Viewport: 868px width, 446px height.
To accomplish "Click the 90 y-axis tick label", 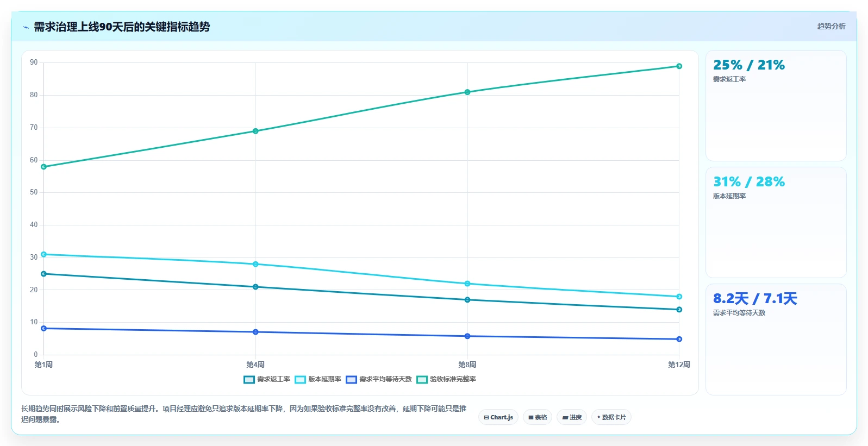I will [34, 62].
